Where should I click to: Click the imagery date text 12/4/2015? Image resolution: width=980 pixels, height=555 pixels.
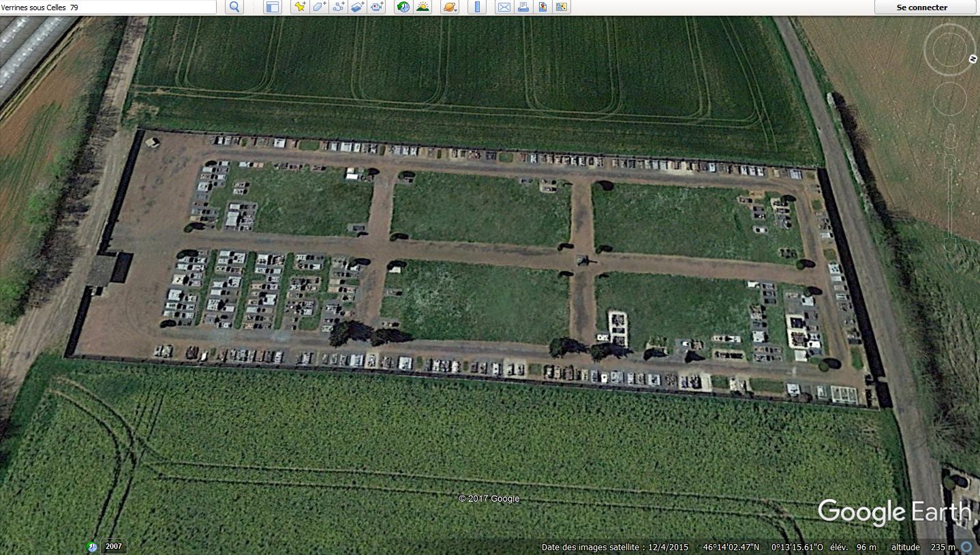point(668,547)
